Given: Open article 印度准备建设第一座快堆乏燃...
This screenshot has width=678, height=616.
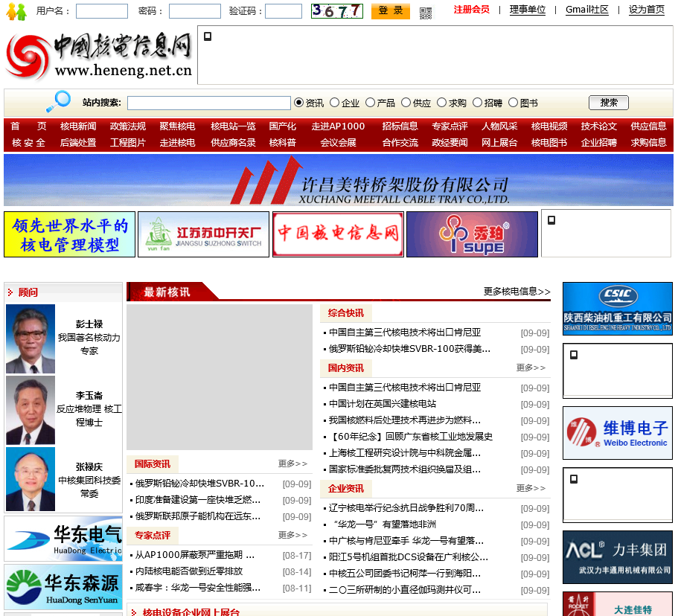Looking at the screenshot, I should point(198,500).
